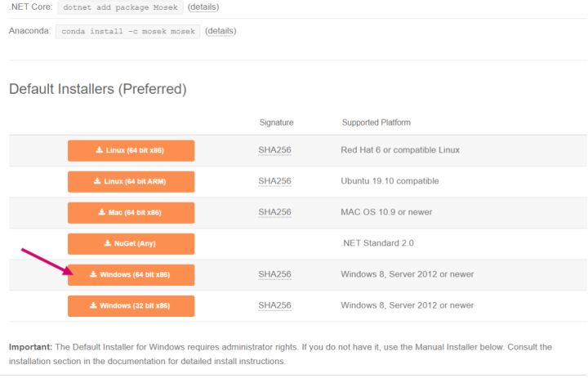588x378 pixels.
Task: Open SHA256 signature for Linux ARM row
Action: tap(274, 181)
